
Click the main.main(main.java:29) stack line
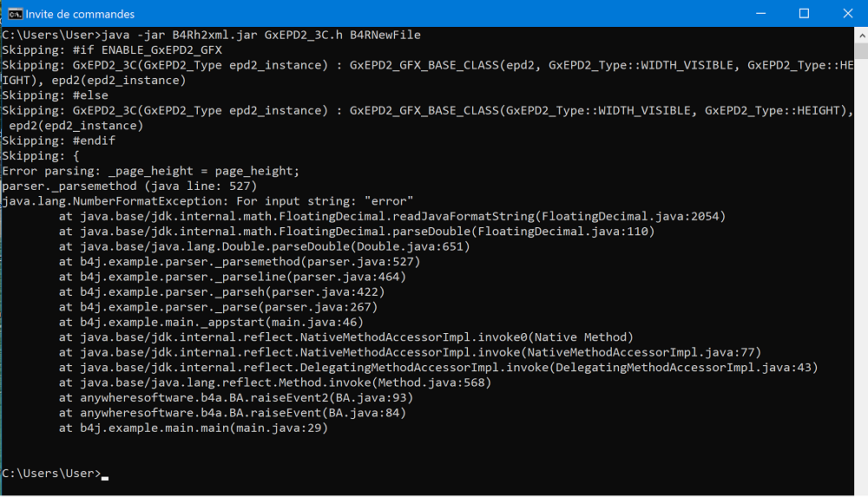tap(194, 428)
